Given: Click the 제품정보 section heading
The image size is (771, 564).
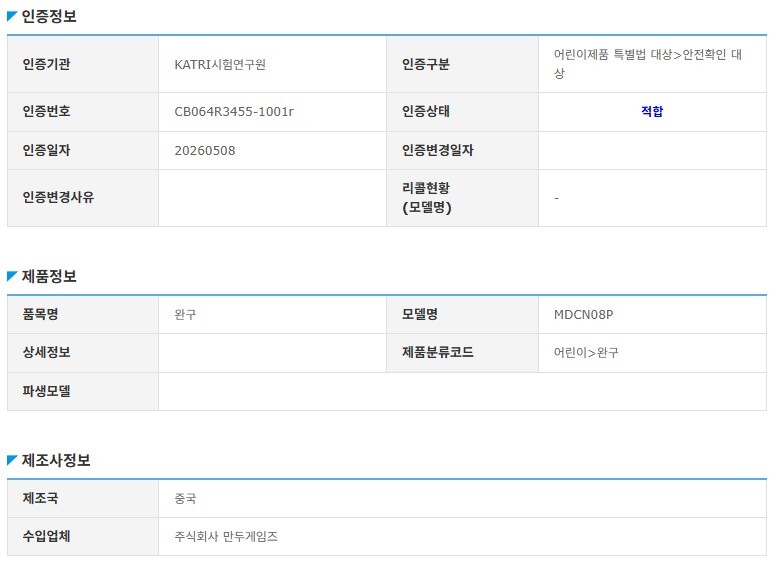Looking at the screenshot, I should point(49,276).
